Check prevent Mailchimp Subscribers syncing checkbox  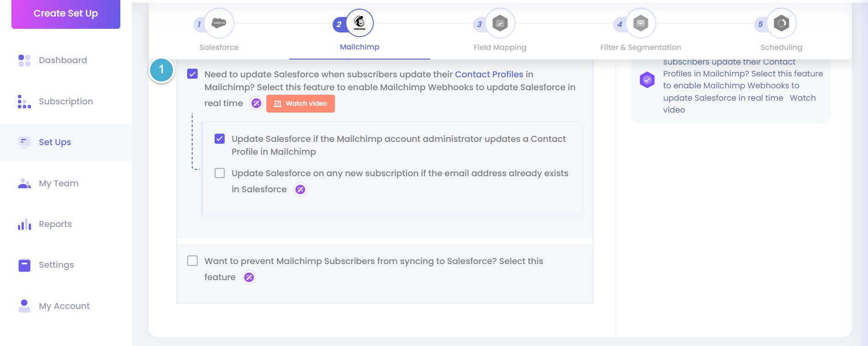click(193, 261)
